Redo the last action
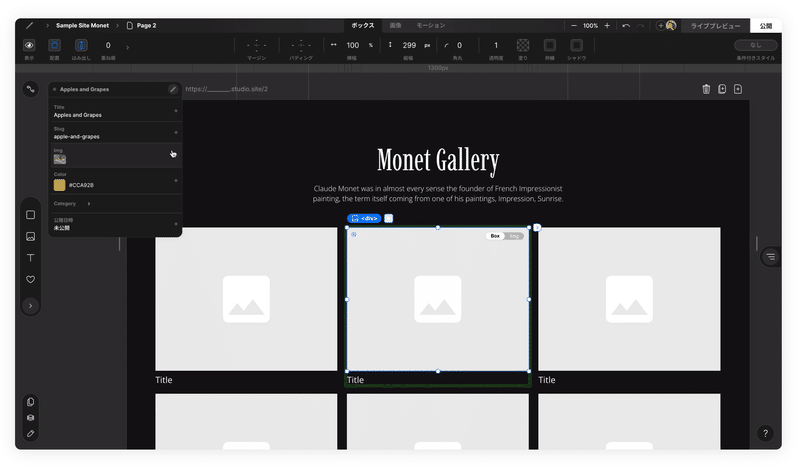This screenshot has height=469, width=800. click(640, 26)
